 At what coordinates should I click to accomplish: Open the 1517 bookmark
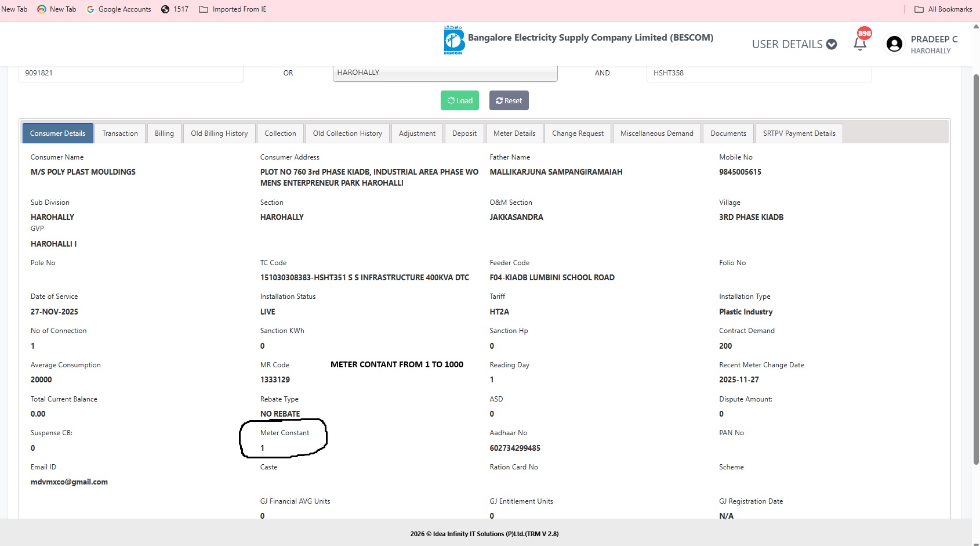click(x=175, y=9)
